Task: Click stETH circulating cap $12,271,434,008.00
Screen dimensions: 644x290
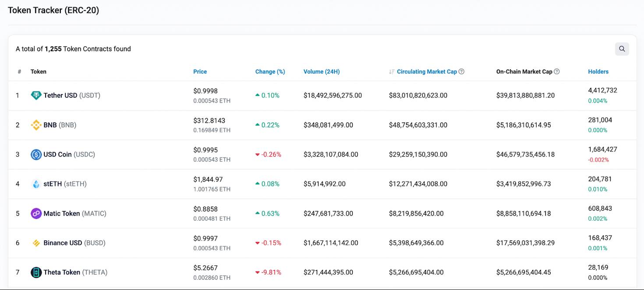Action: [418, 184]
